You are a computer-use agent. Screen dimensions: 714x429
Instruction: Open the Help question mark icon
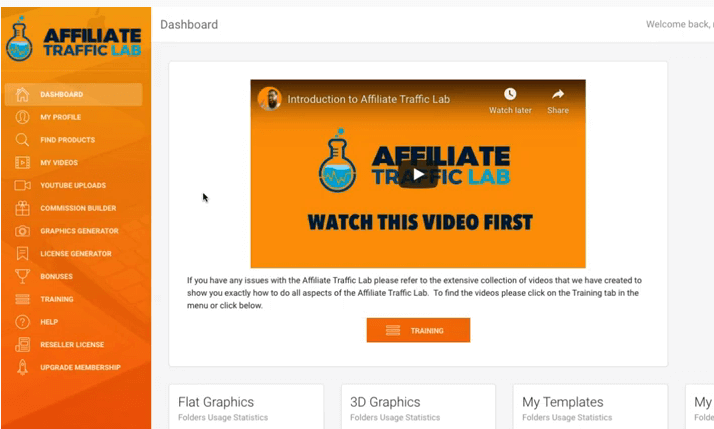tap(22, 322)
